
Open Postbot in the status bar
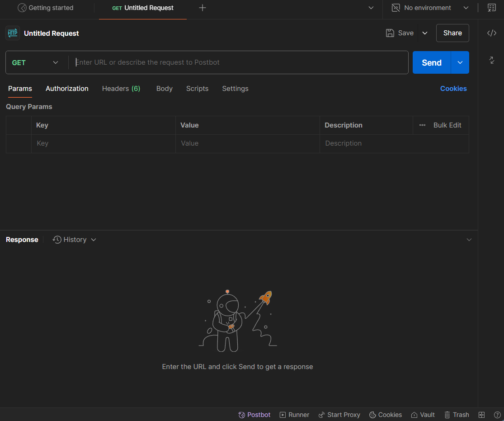click(x=254, y=415)
